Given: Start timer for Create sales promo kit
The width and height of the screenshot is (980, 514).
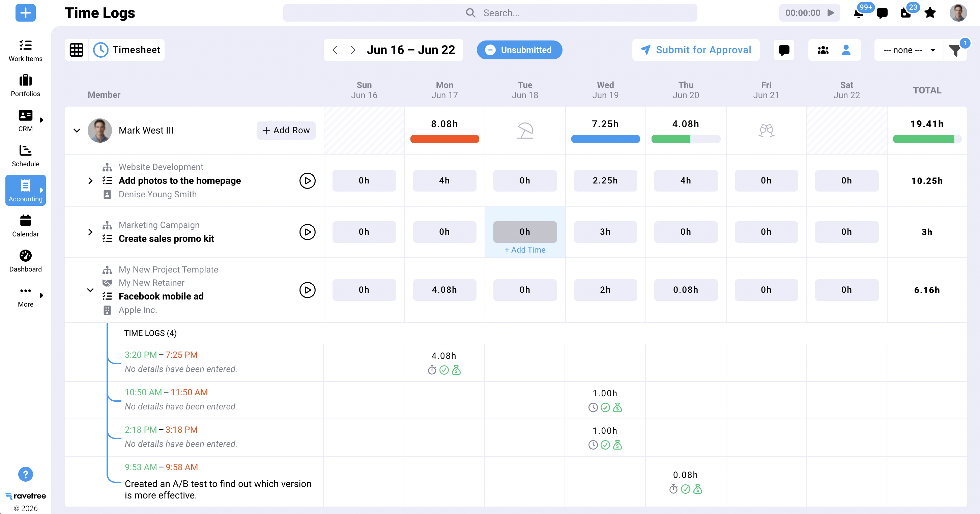Looking at the screenshot, I should [x=307, y=232].
